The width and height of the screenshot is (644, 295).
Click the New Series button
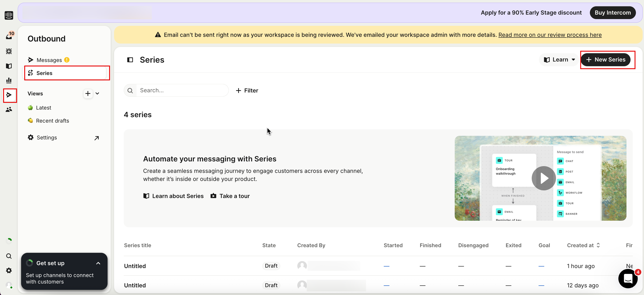606,60
